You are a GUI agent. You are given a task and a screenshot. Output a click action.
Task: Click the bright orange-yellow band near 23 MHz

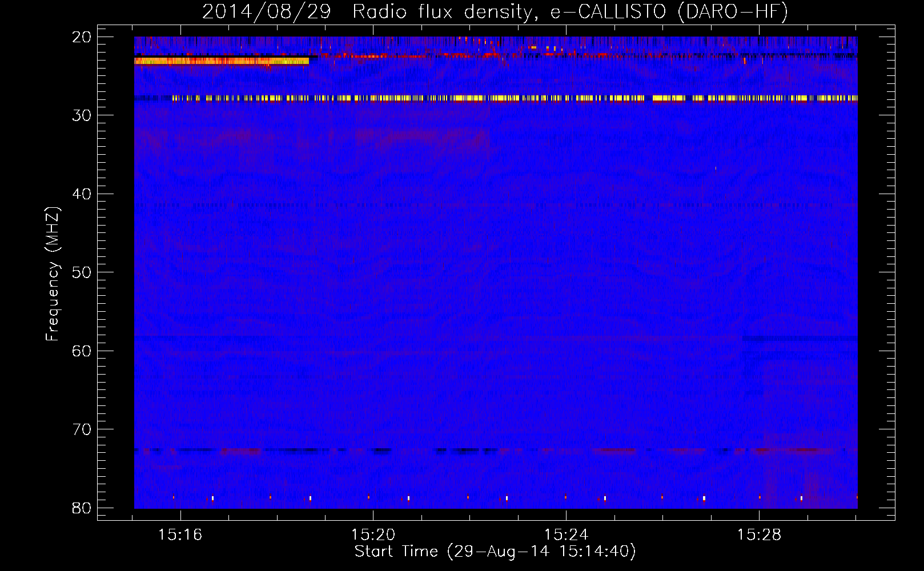222,61
